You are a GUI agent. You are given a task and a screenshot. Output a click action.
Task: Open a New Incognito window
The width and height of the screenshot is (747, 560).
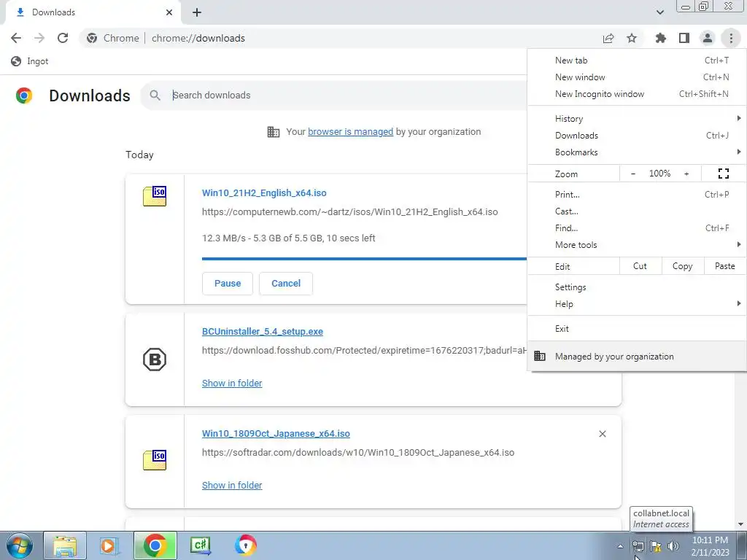pos(637,94)
